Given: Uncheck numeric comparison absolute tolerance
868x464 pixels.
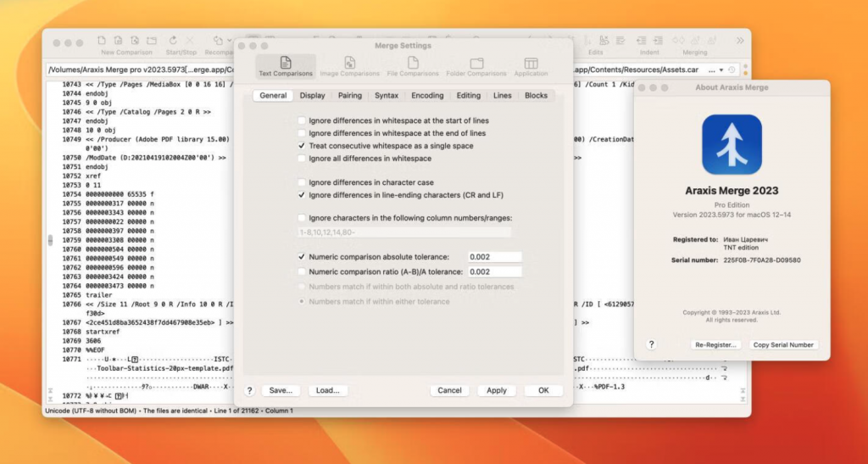Looking at the screenshot, I should tap(302, 257).
